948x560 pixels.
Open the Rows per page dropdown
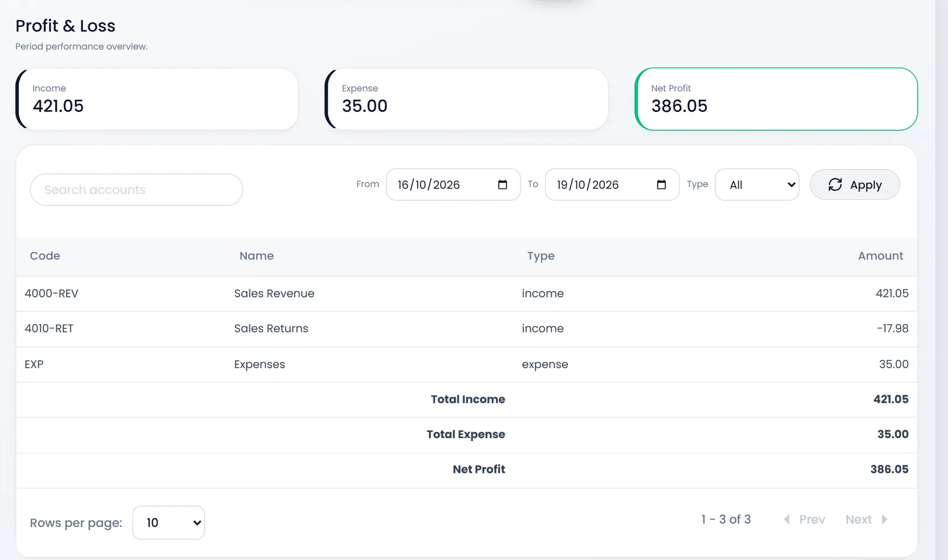tap(169, 523)
